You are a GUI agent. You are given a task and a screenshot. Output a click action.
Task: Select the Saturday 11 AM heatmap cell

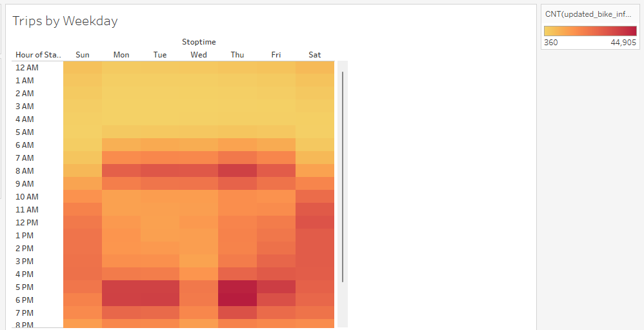click(315, 210)
